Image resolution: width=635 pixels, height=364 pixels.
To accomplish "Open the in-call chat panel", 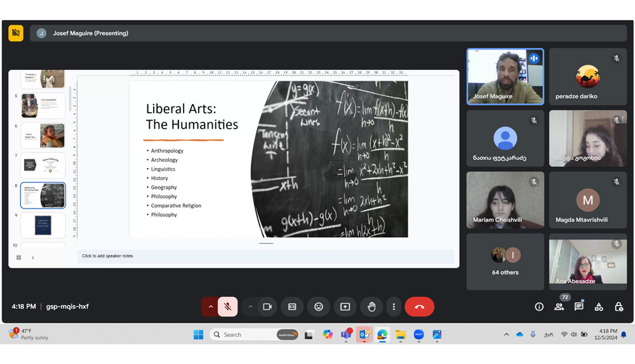I will [579, 307].
